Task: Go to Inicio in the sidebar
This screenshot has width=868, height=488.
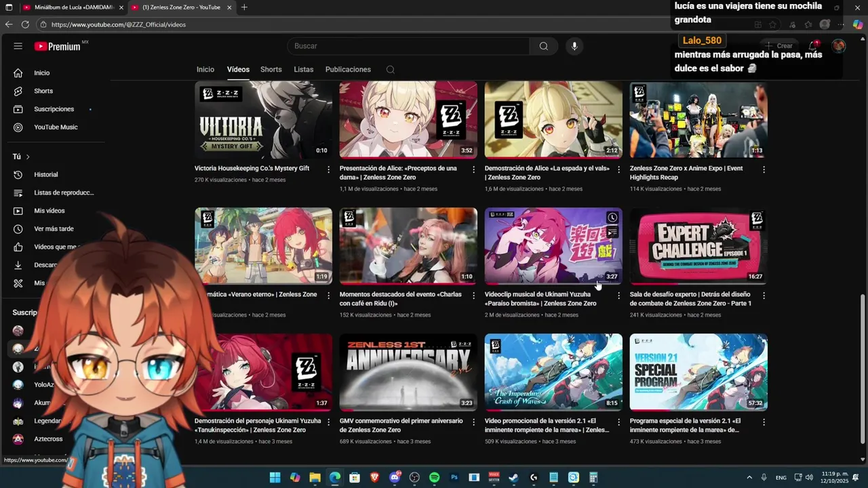Action: 42,73
